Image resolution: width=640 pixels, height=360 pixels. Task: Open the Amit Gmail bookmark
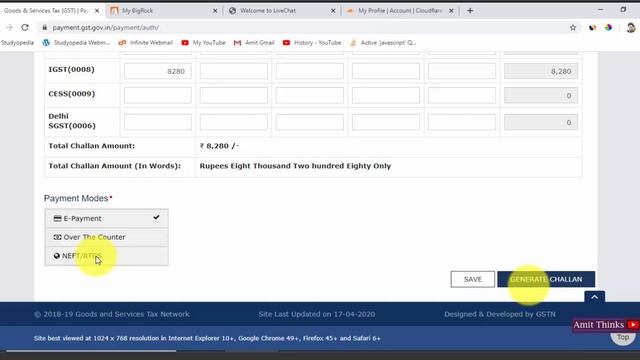(254, 42)
